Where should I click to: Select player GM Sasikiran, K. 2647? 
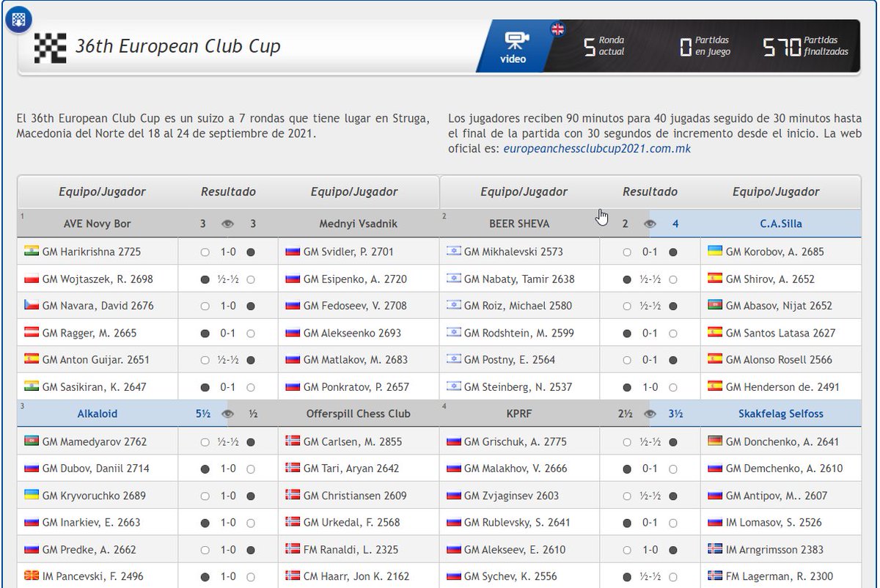95,387
